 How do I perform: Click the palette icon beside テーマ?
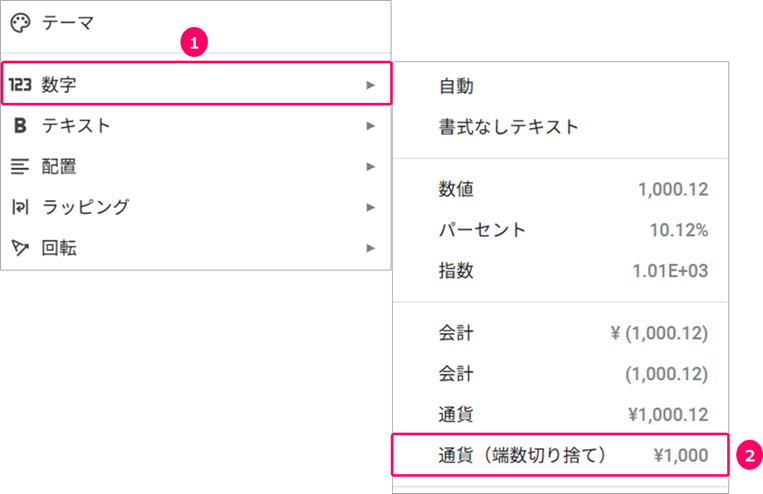(20, 23)
